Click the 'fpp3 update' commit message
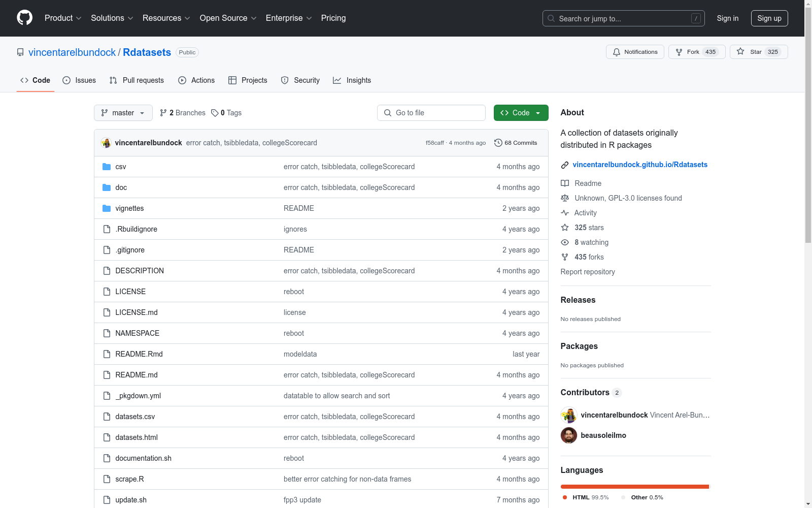812x508 pixels. (x=302, y=500)
